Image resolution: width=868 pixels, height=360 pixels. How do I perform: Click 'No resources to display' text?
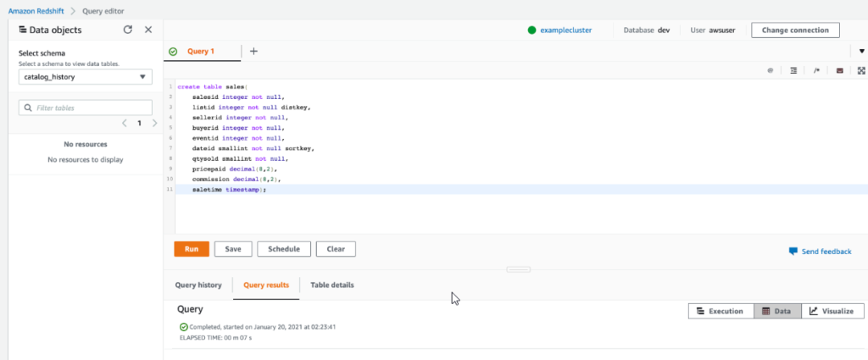click(86, 160)
